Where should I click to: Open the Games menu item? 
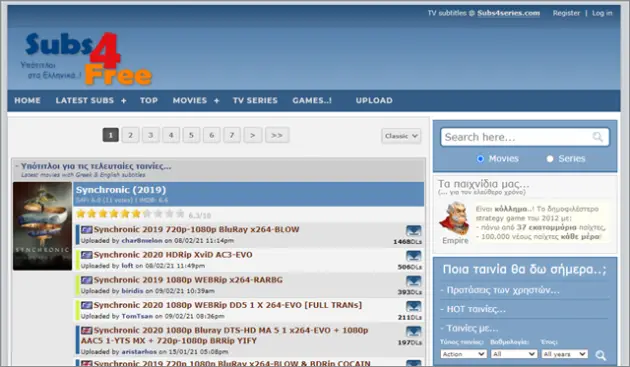(312, 100)
